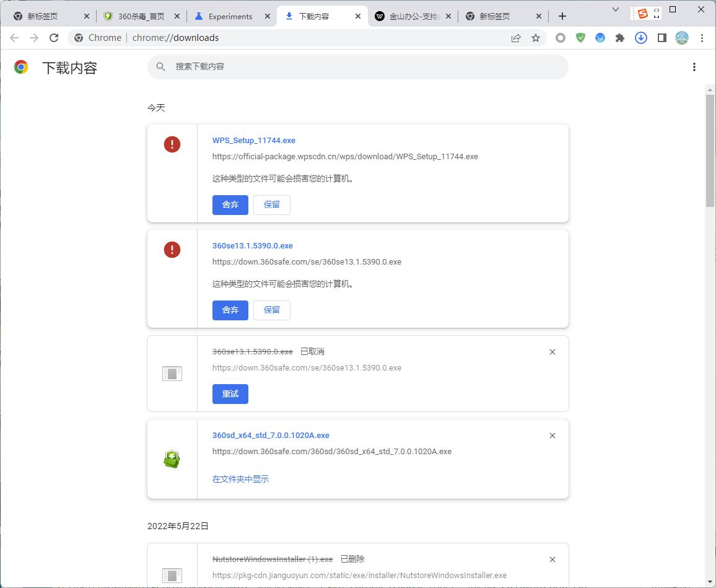Open the Chrome three-dot main menu
This screenshot has height=588, width=716.
coord(702,38)
